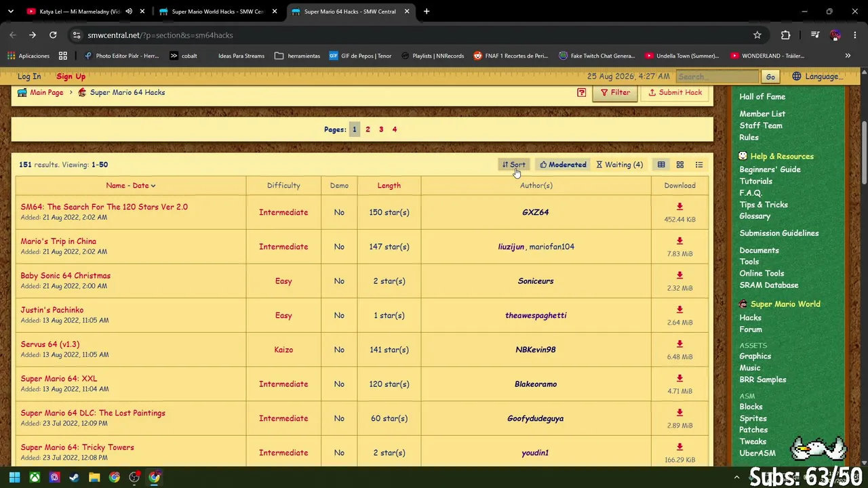This screenshot has height=488, width=868.
Task: Open the Sort options dropdown
Action: pos(514,165)
